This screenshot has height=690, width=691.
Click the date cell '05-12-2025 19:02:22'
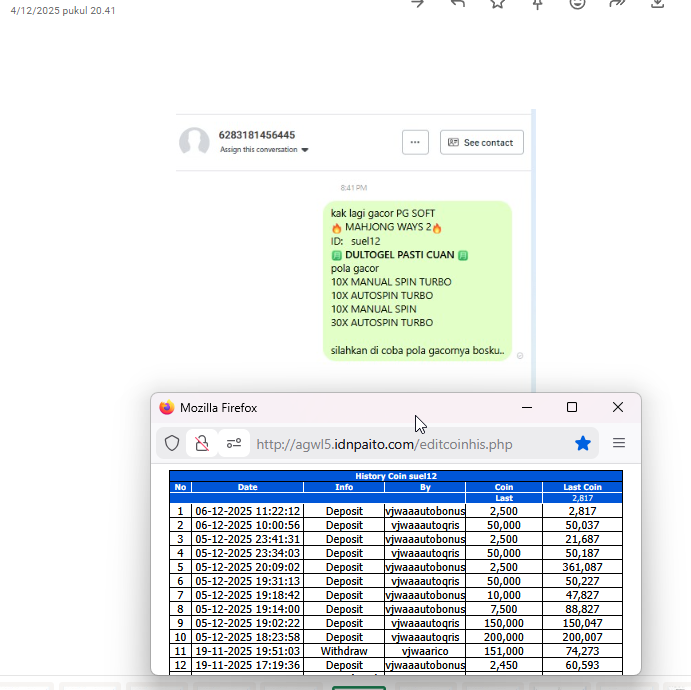pyautogui.click(x=247, y=623)
